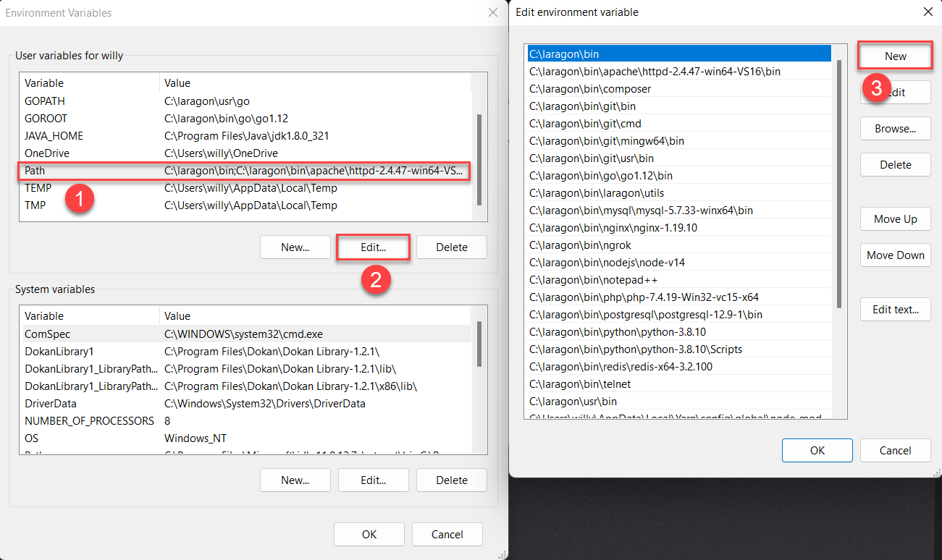Select the JAVA_HOME user variable
Screen dimensions: 942x560
246,136
